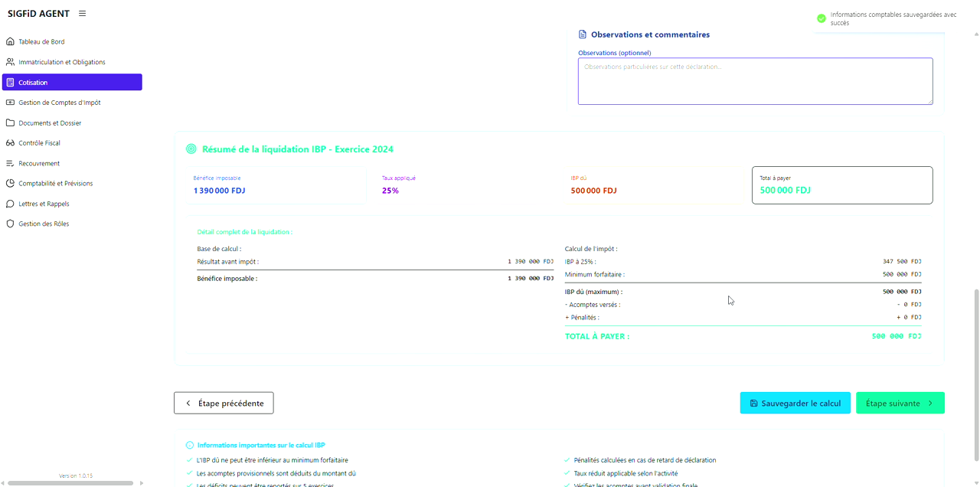Open the Recouvrement menu item
This screenshot has width=980, height=487.
[x=39, y=164]
